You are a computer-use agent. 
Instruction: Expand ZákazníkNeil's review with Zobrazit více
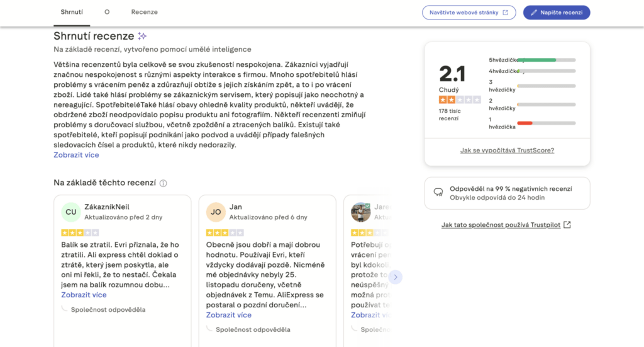tap(84, 295)
